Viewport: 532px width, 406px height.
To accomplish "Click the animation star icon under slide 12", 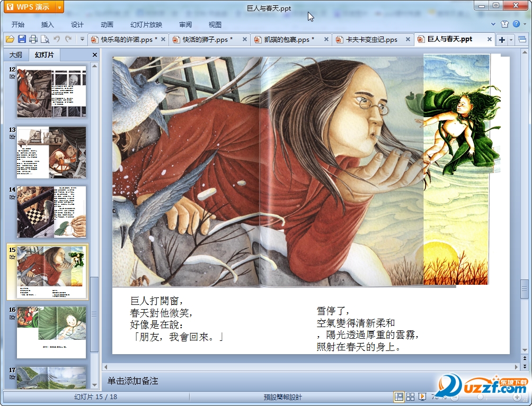I will click(13, 77).
